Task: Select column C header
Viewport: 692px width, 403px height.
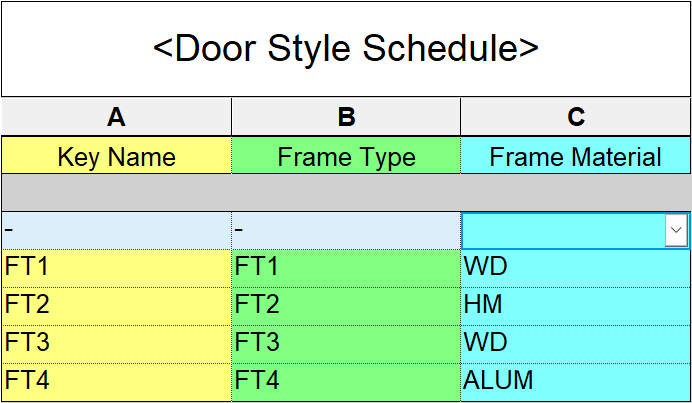Action: pos(576,117)
